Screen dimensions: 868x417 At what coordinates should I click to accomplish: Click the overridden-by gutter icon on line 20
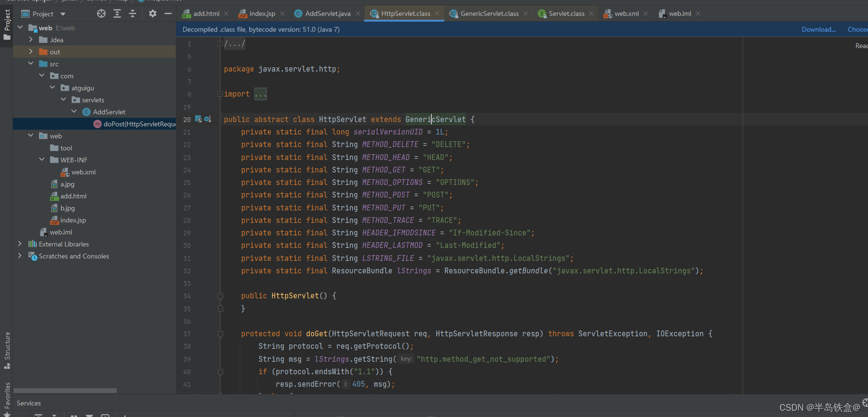point(208,119)
